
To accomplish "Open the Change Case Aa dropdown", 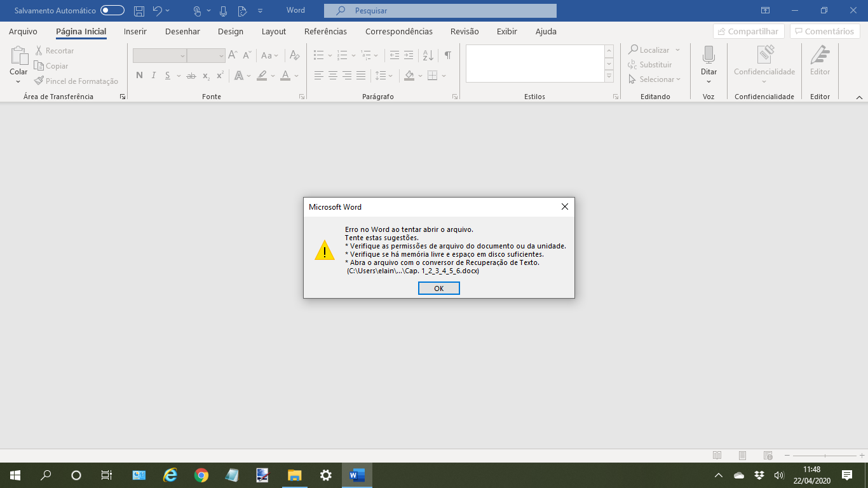I will click(270, 55).
